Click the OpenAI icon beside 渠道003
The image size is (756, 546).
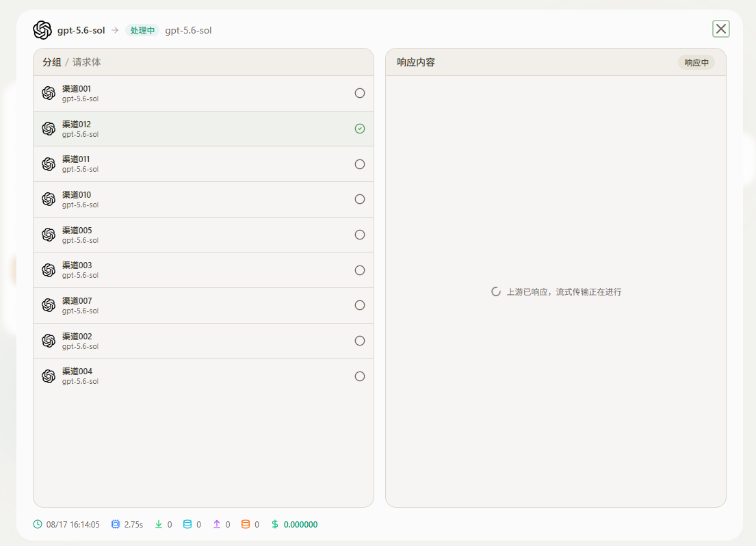click(x=49, y=270)
